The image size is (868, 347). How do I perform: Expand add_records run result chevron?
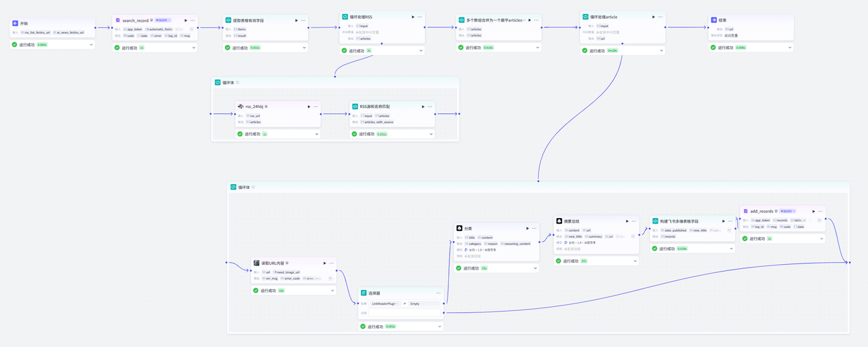(822, 238)
